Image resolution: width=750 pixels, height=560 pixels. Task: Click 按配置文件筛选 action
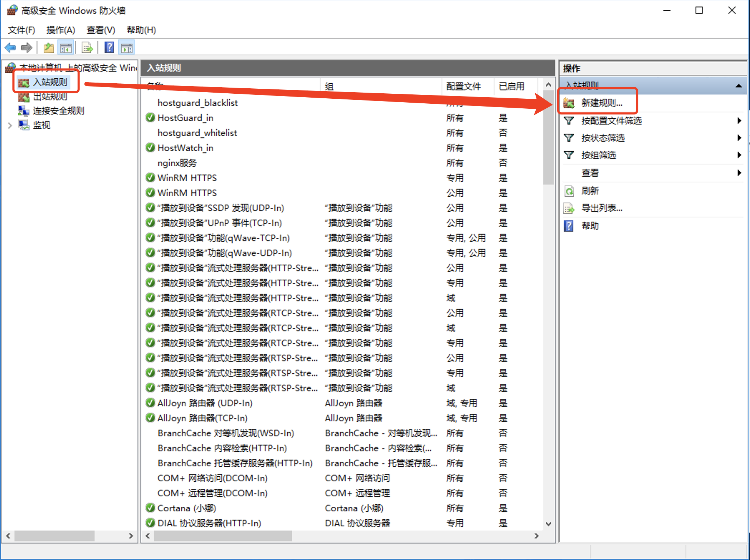click(611, 121)
